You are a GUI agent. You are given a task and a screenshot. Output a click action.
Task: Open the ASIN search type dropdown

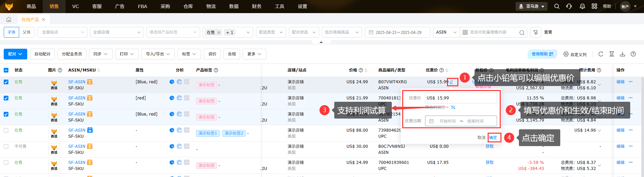pos(446,32)
